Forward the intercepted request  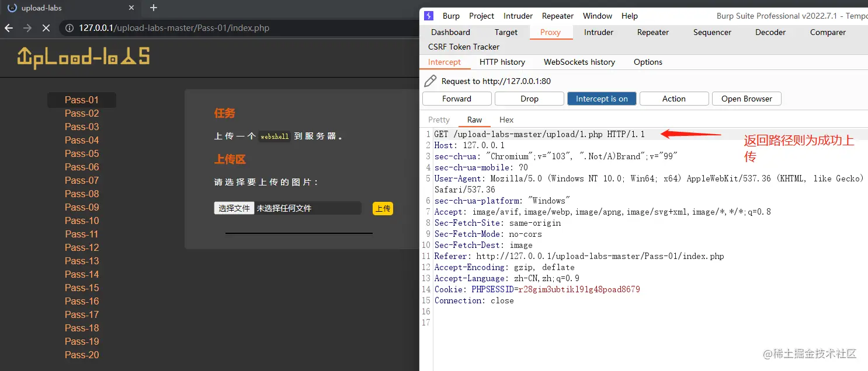pos(457,99)
